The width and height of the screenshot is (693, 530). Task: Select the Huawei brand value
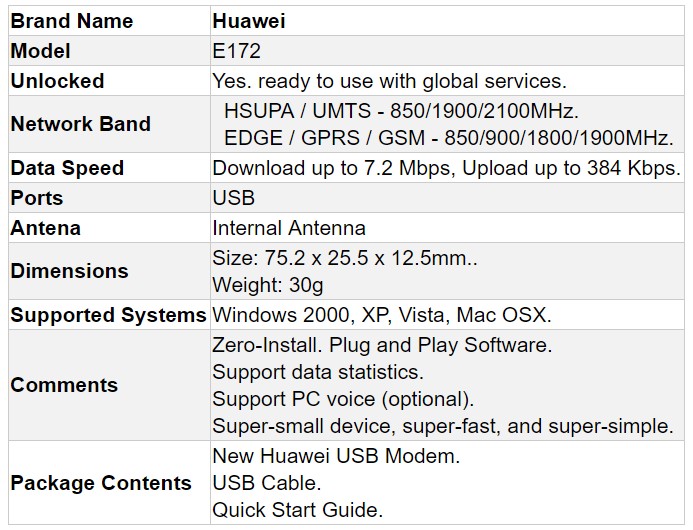pyautogui.click(x=250, y=21)
